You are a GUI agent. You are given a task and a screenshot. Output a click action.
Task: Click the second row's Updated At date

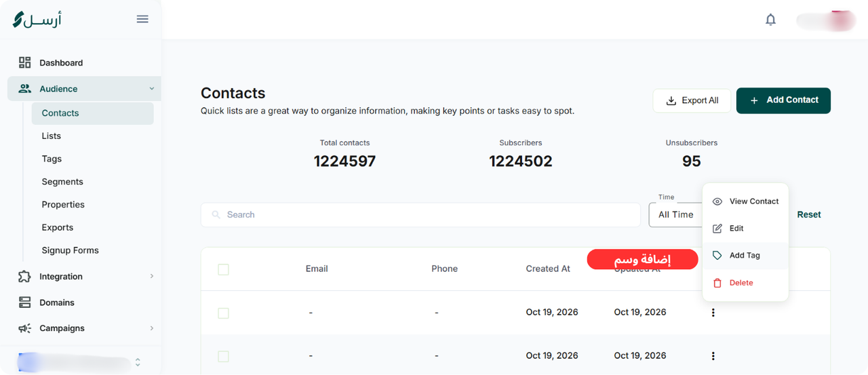coord(640,355)
